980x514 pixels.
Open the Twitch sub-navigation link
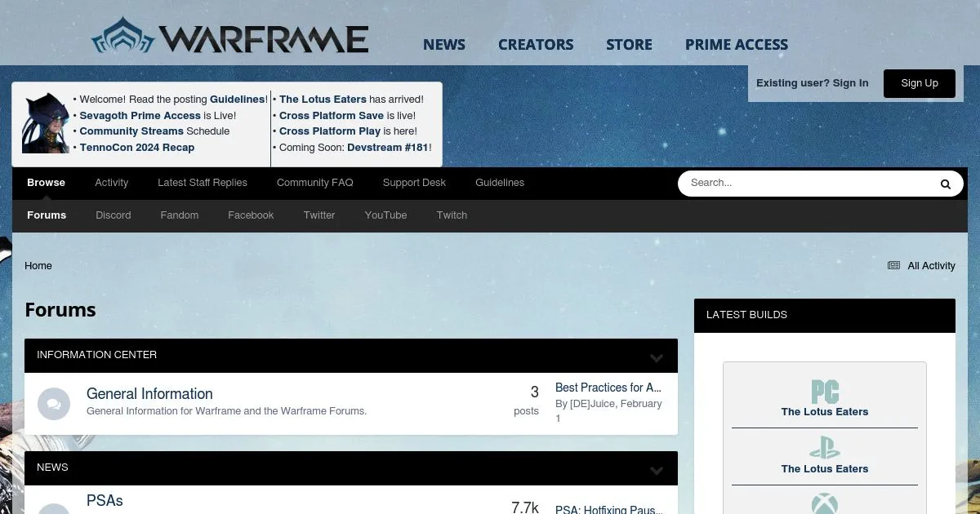pos(452,215)
